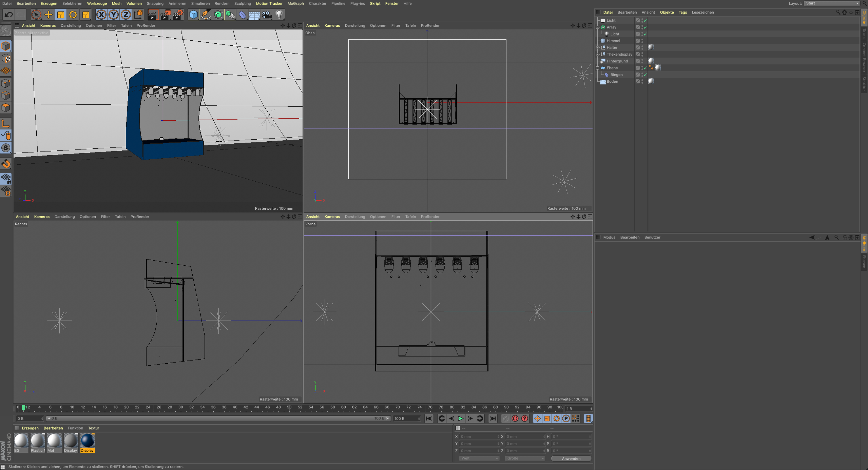Open render settings with gear clapperboard

pyautogui.click(x=178, y=14)
